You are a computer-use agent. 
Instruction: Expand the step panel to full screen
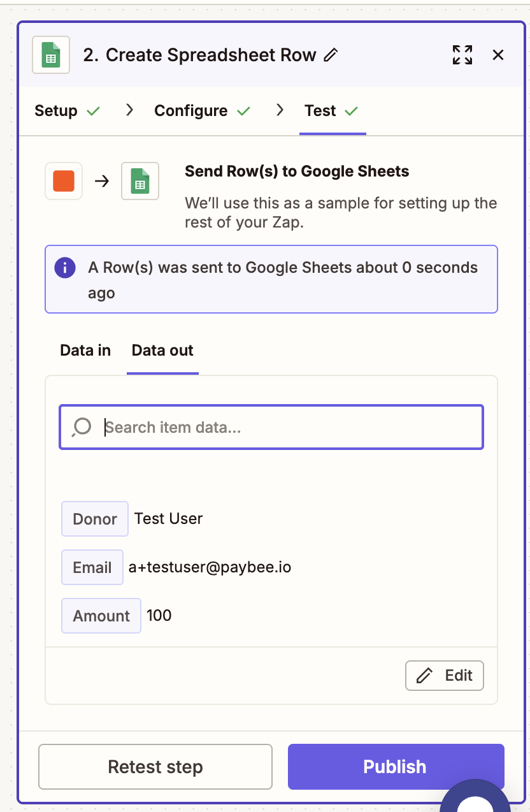point(462,55)
